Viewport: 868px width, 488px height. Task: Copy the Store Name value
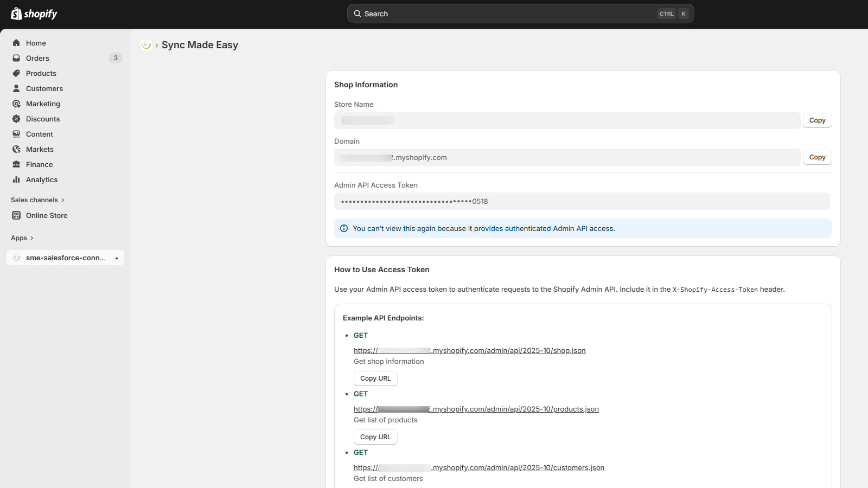(x=817, y=120)
